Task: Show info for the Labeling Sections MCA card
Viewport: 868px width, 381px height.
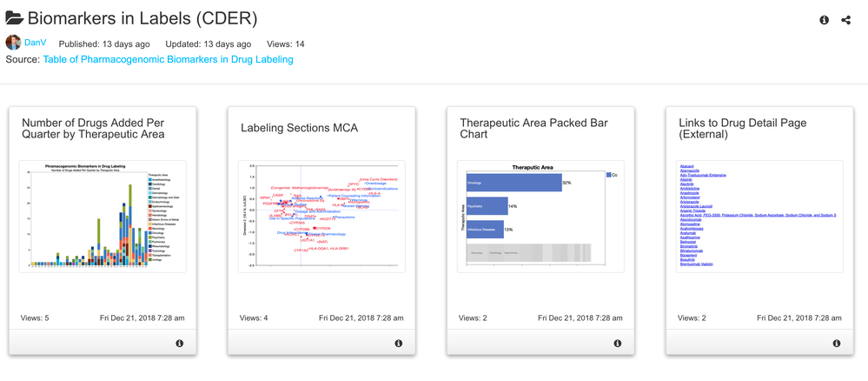Action: click(x=399, y=344)
